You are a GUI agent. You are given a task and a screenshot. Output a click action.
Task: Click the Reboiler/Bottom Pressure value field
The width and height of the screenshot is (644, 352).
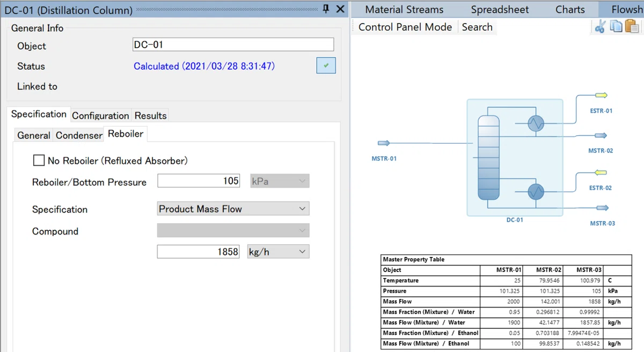point(199,181)
